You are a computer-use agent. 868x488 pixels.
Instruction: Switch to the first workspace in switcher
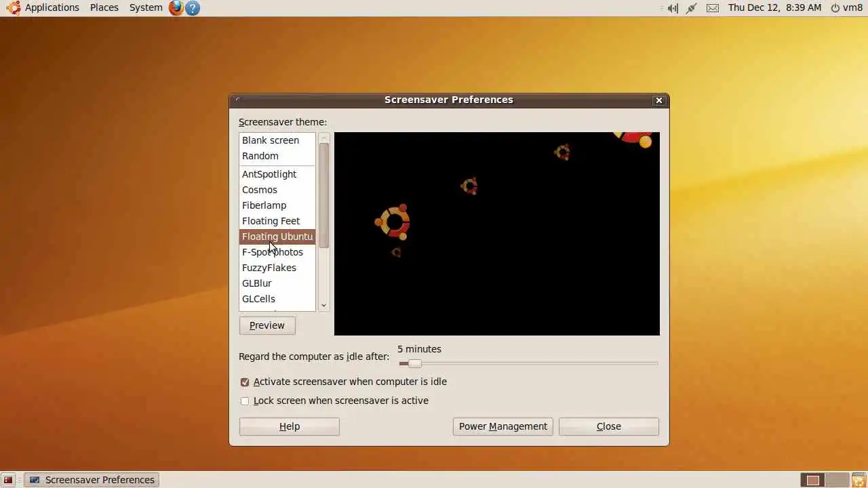tap(812, 480)
